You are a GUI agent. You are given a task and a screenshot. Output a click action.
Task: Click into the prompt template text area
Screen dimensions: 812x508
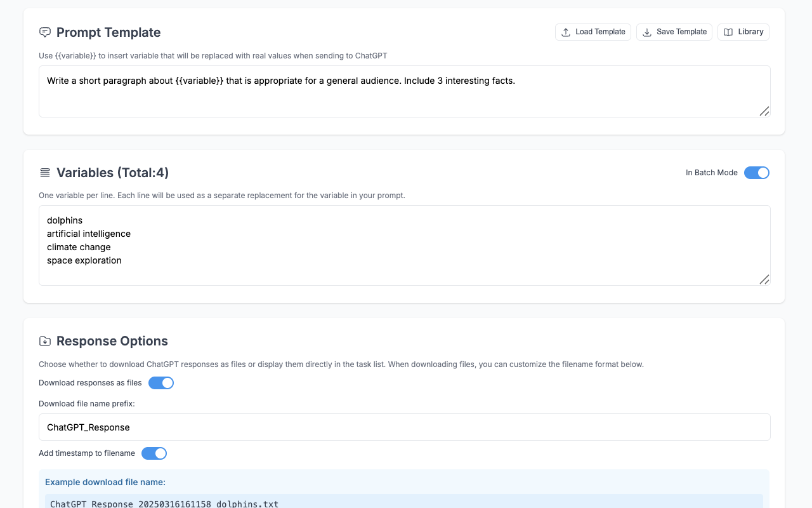pos(405,91)
